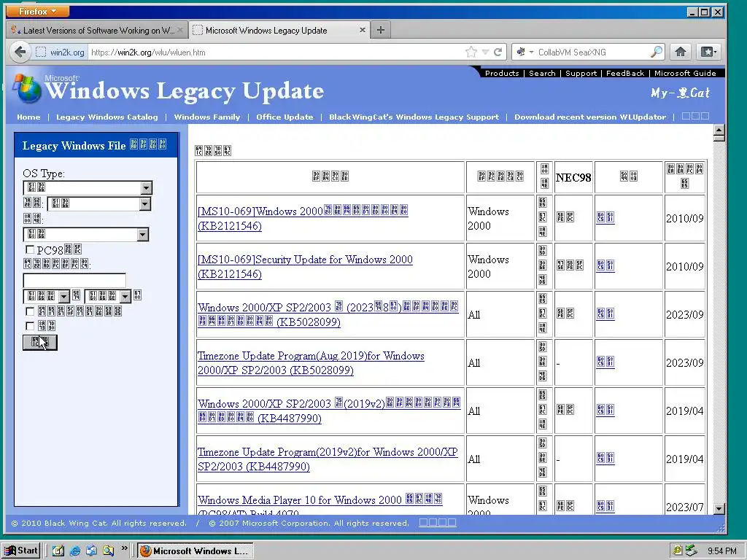Screen dimensions: 747x560
Task: Click the My-Cat logo
Action: [x=680, y=93]
